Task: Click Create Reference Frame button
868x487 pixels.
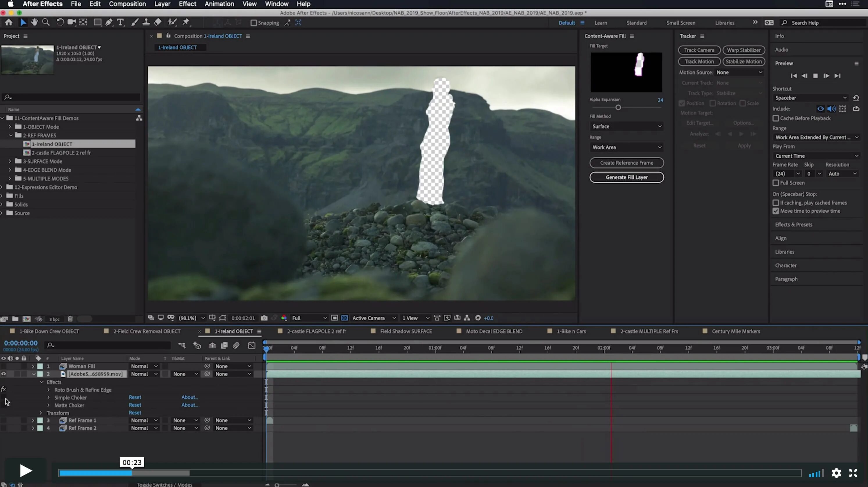Action: pyautogui.click(x=627, y=162)
